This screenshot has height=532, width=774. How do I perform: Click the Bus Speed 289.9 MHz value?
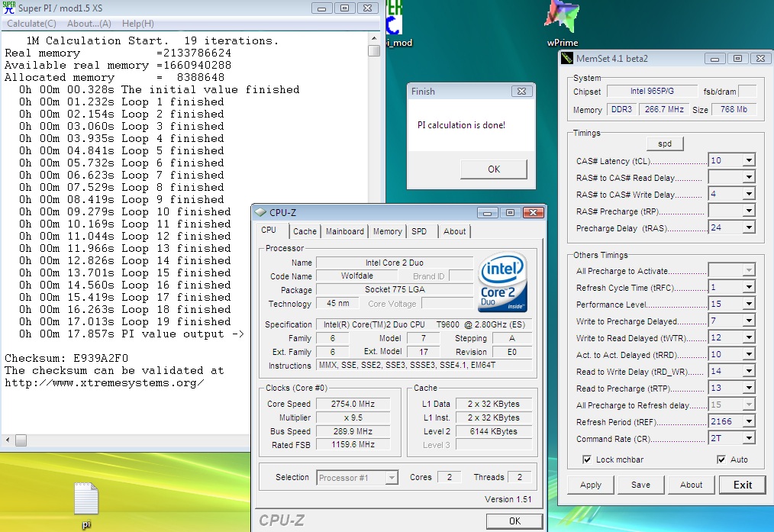pyautogui.click(x=353, y=431)
